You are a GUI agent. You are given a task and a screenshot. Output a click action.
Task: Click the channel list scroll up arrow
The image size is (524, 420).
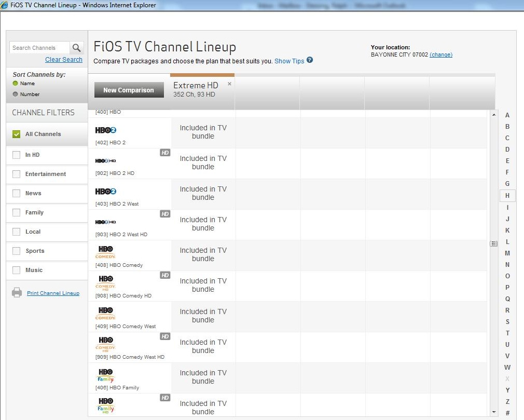pyautogui.click(x=494, y=115)
